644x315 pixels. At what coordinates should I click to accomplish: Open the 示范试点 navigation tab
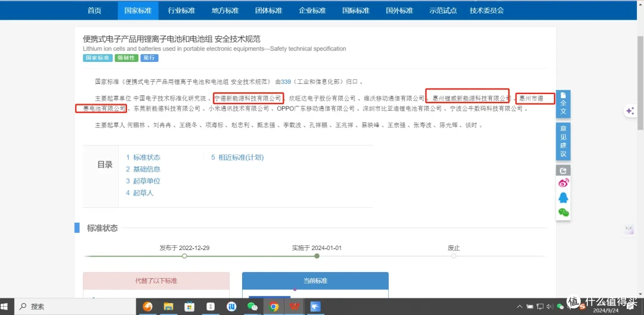click(442, 11)
